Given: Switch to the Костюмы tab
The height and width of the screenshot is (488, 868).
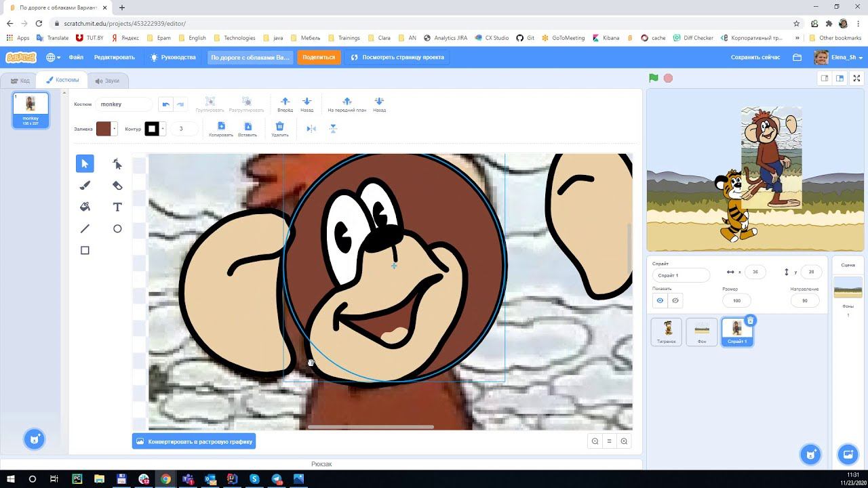Looking at the screenshot, I should pos(62,80).
